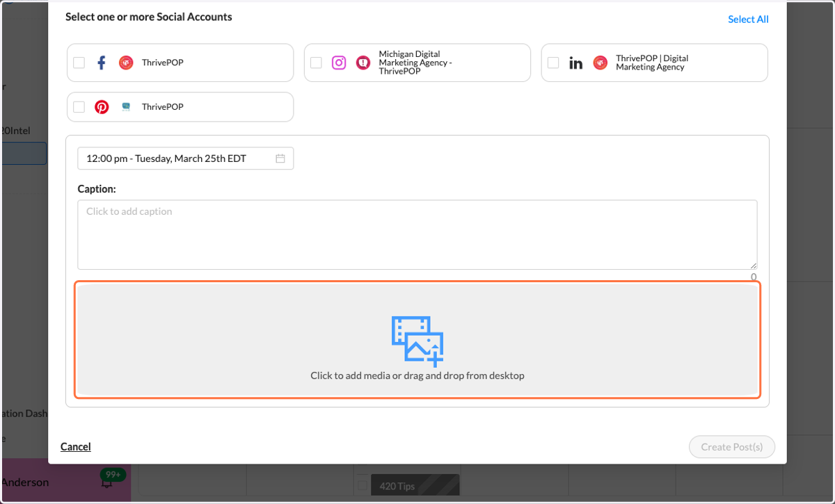Screen dimensions: 835x504
Task: Tick the Pinterest ThrivePOP account checkbox
Action: 79,107
